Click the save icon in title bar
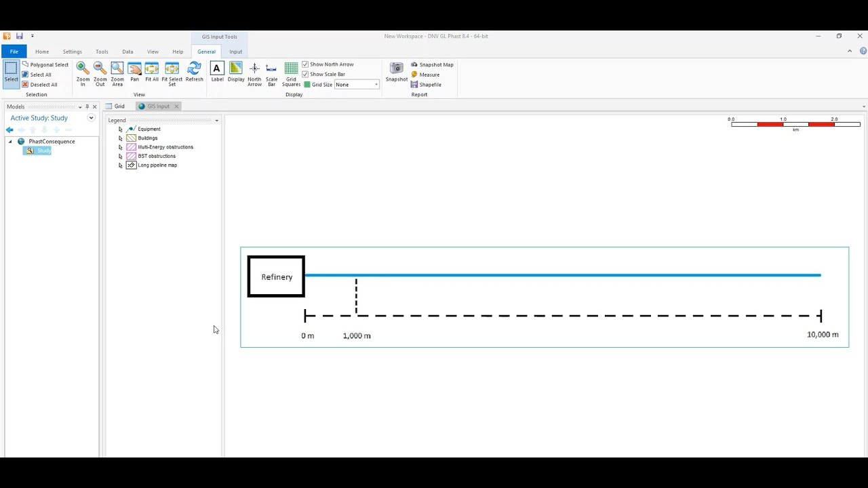This screenshot has height=488, width=868. click(20, 36)
